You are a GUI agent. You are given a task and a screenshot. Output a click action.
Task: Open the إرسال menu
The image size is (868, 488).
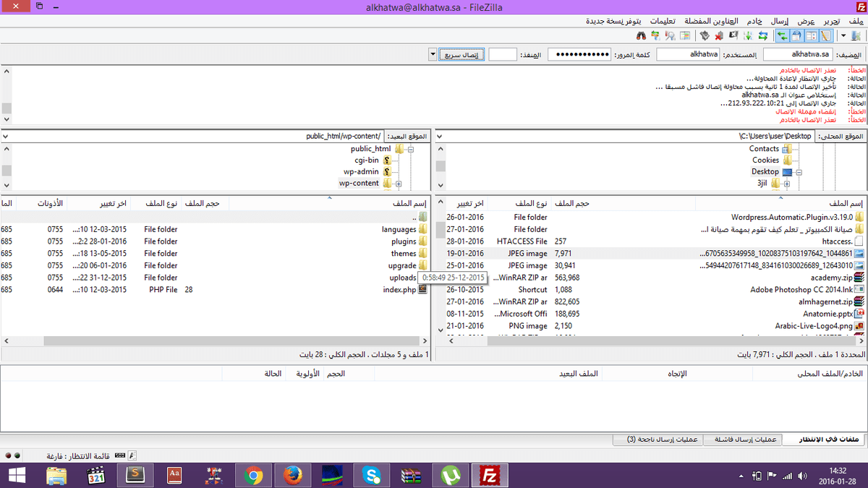780,21
